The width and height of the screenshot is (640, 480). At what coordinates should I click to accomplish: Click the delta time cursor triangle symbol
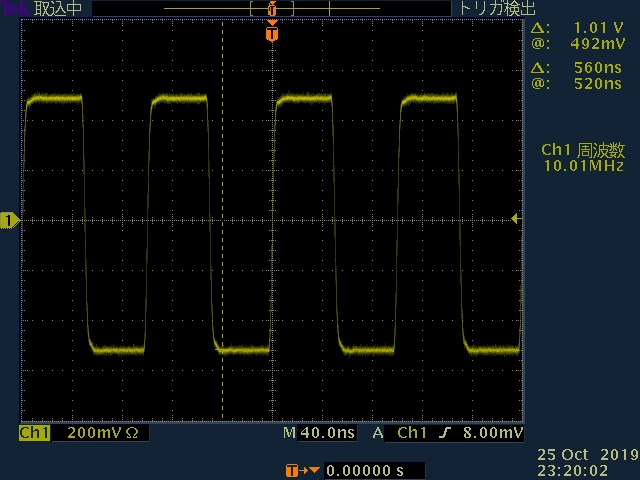[x=539, y=68]
